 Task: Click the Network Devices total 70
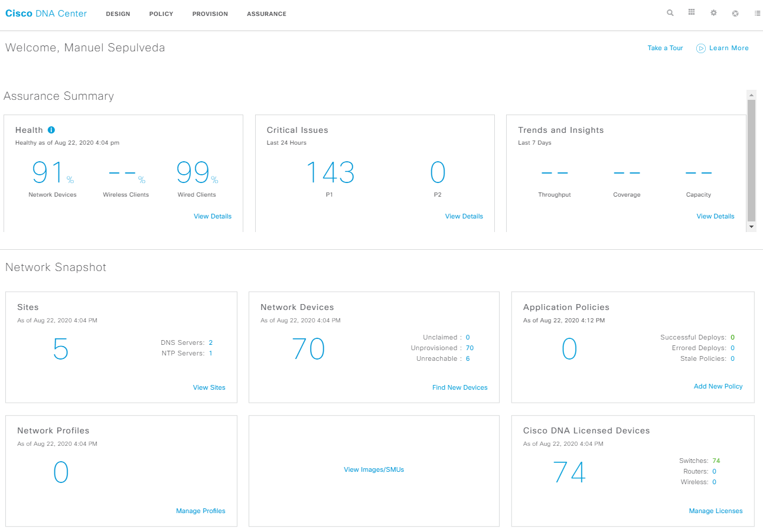(309, 350)
